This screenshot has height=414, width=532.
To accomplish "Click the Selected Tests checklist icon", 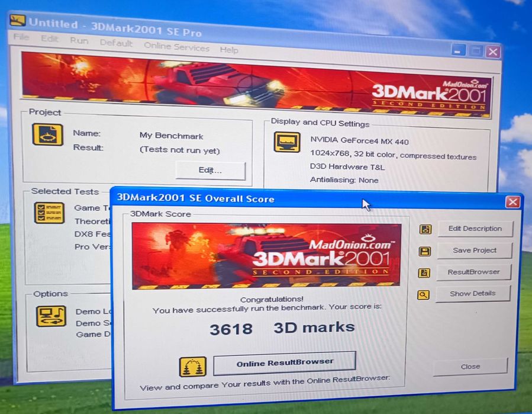I will tap(49, 213).
